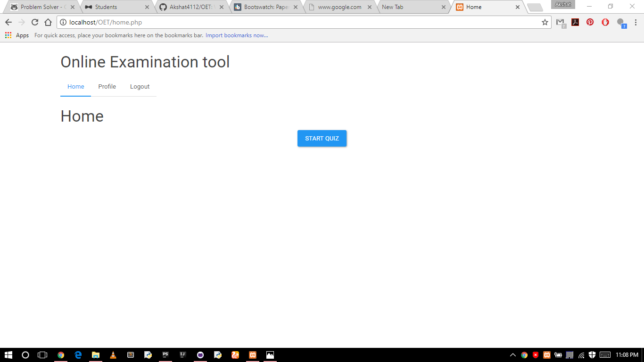Viewport: 644px width, 362px height.
Task: Launch Microsoft Edge from the taskbar
Action: (78, 355)
